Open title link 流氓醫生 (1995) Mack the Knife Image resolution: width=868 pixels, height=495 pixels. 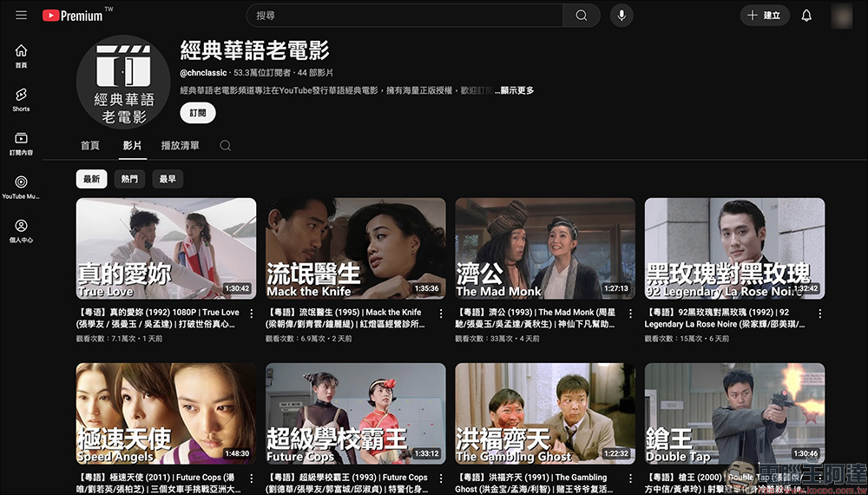click(345, 318)
